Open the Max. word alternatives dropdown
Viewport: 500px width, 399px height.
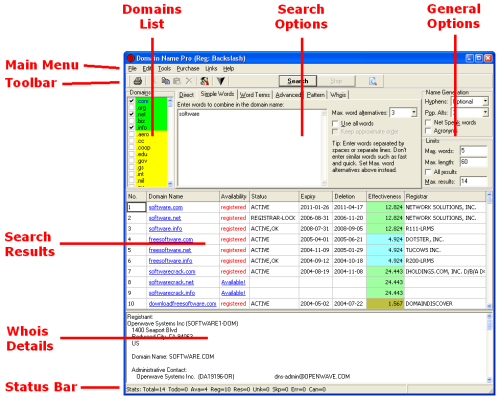(414, 113)
